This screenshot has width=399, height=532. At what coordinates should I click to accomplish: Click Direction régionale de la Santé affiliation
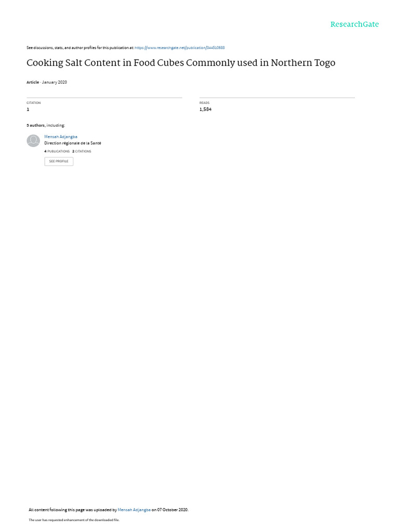(x=73, y=143)
